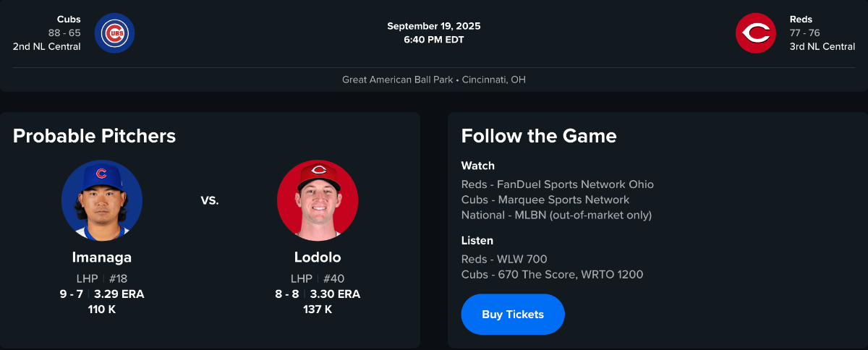This screenshot has width=868, height=350.
Task: Click the Cubs 88 - 65 record
Action: point(64,33)
